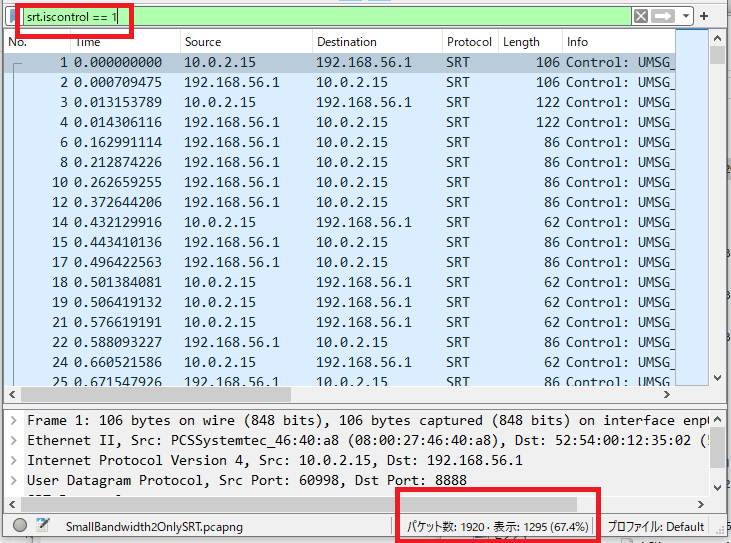Viewport: 731px width, 543px height.
Task: Select packet at time 0.372644206
Action: 339,203
